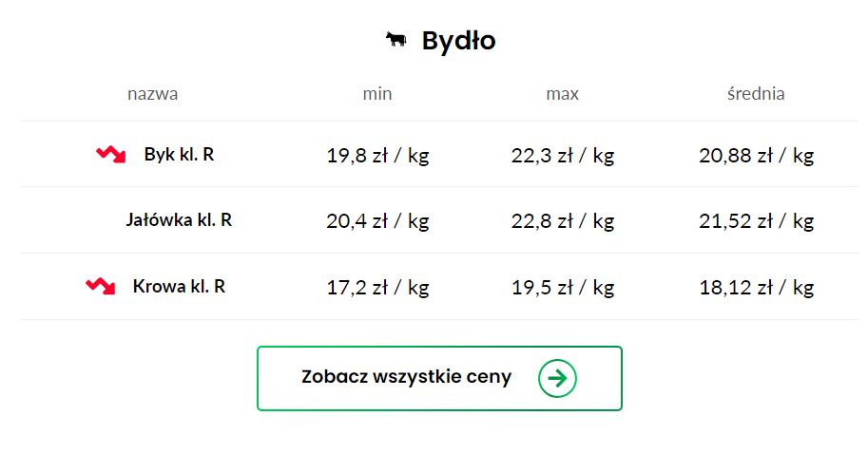Viewport: 868px width, 453px height.
Task: Click the green circled arrow icon
Action: point(557,378)
